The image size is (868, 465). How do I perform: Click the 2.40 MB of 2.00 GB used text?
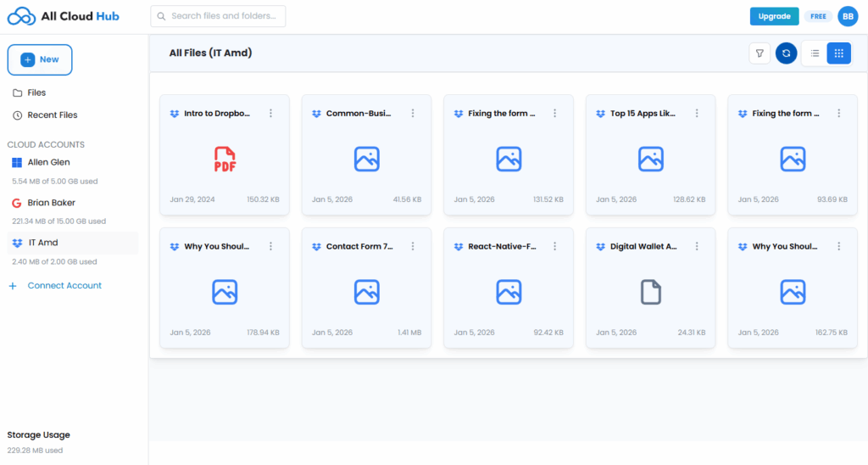click(54, 261)
